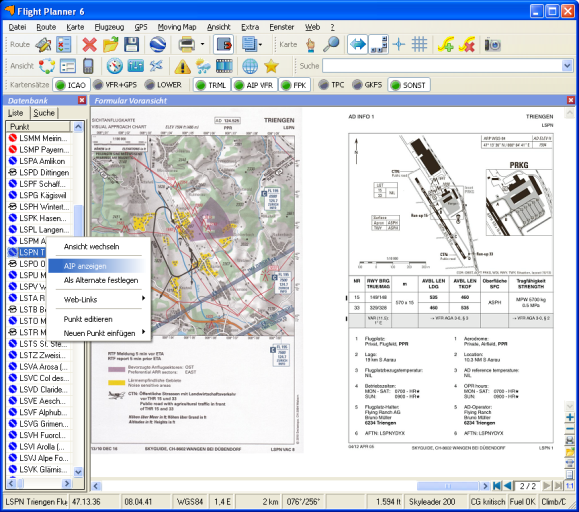
Task: Toggle the map grid icon
Action: point(419,45)
